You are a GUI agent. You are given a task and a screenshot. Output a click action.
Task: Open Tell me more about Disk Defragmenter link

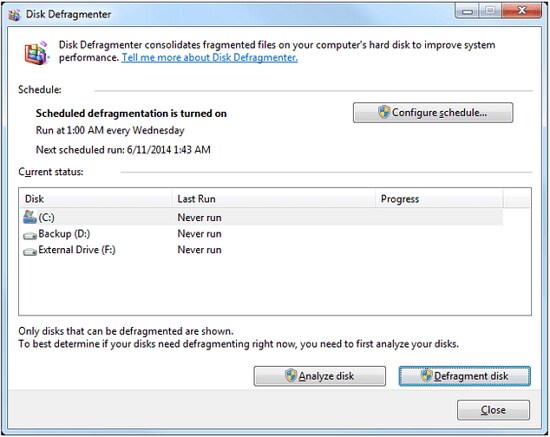[x=209, y=58]
